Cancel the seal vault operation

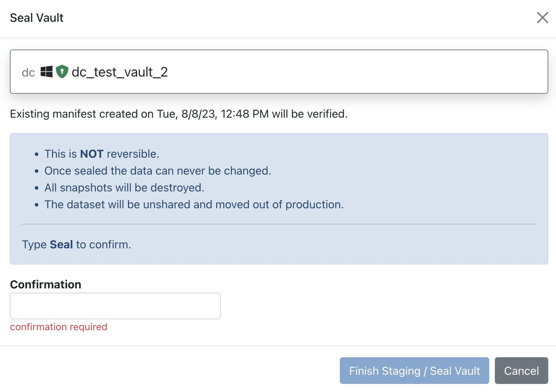[x=521, y=371]
